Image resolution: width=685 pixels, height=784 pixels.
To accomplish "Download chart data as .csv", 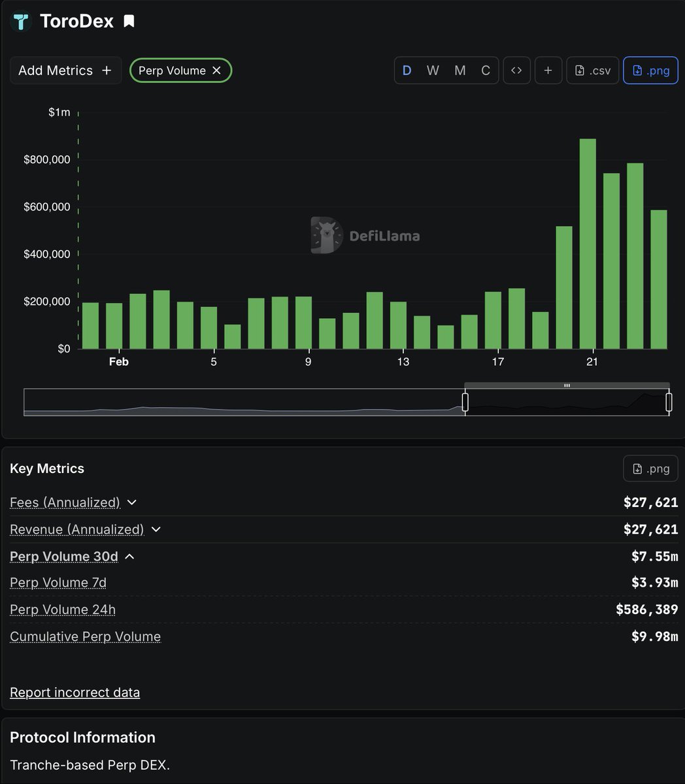I will pos(593,71).
